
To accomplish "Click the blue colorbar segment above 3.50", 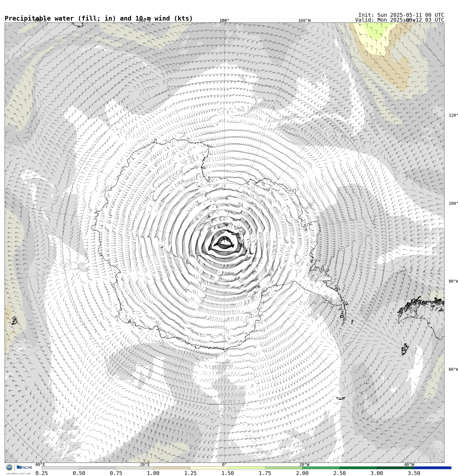I will 433,468.
